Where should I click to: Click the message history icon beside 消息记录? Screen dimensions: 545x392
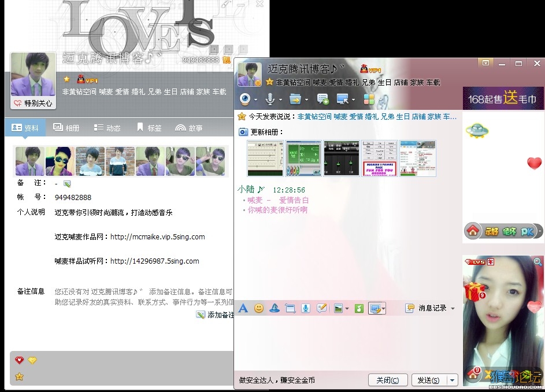click(x=410, y=308)
